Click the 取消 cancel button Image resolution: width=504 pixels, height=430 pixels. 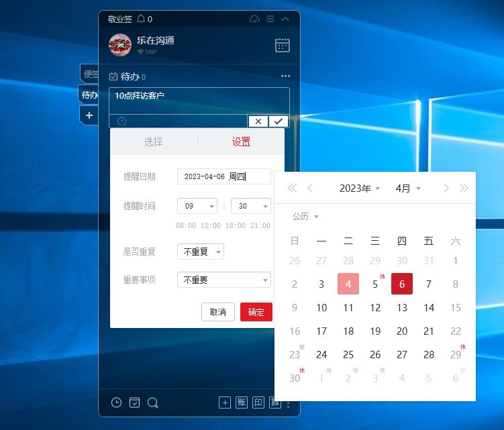[218, 312]
